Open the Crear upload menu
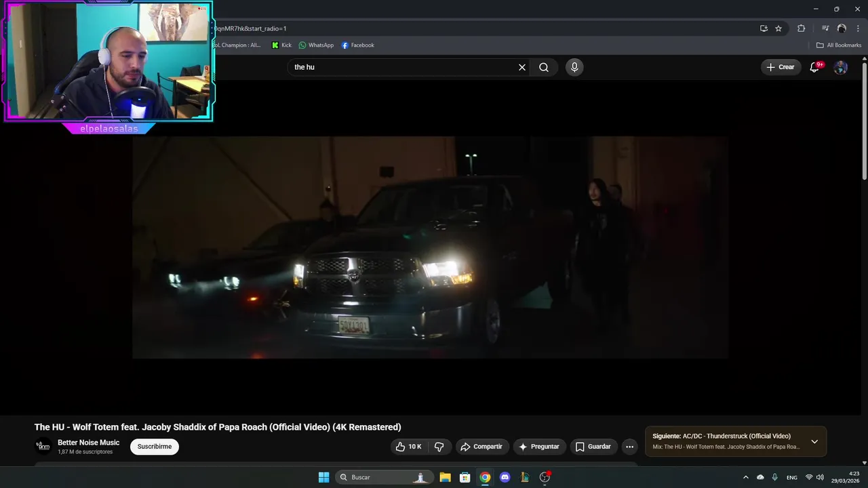 coord(781,67)
